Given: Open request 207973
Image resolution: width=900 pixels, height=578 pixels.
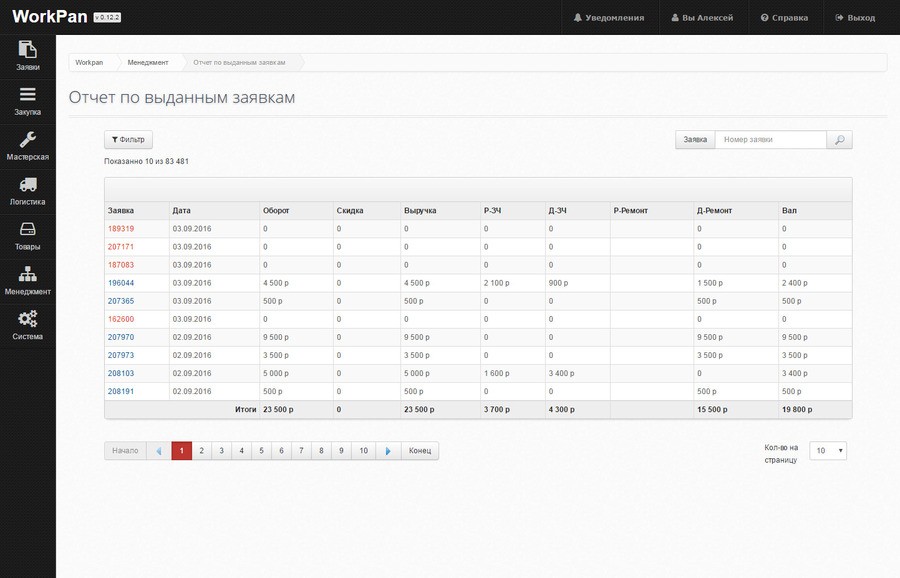Looking at the screenshot, I should [121, 355].
